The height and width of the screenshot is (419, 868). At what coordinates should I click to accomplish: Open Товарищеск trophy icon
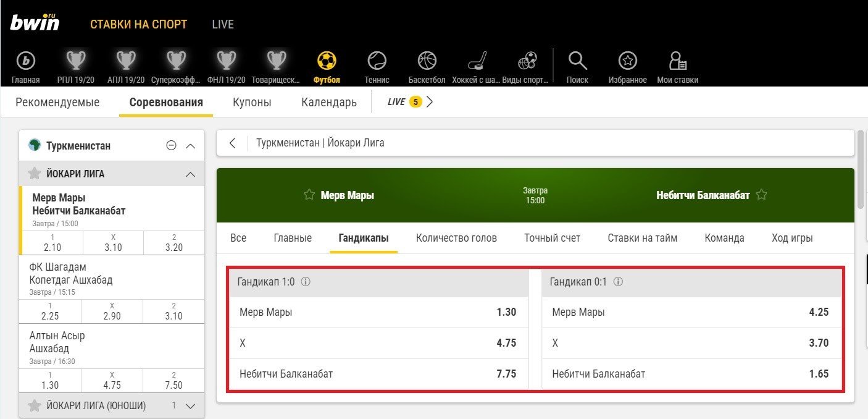point(277,61)
